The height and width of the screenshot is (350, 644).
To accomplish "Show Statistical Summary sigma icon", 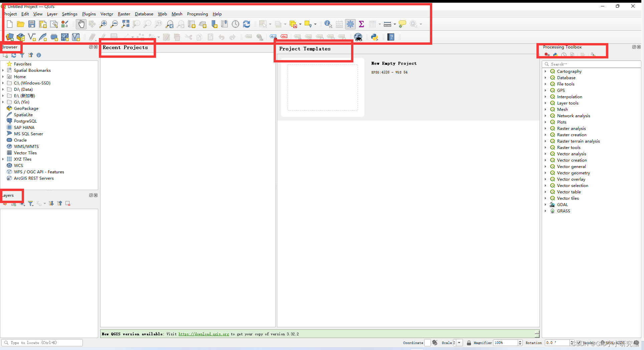I will pos(361,24).
